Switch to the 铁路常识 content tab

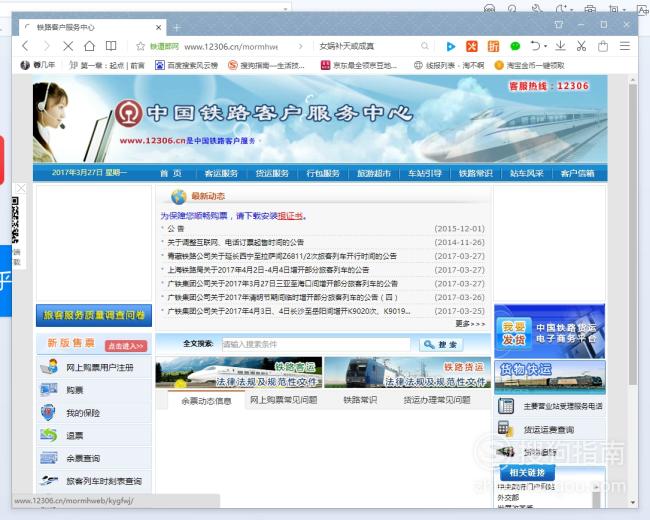[x=360, y=400]
